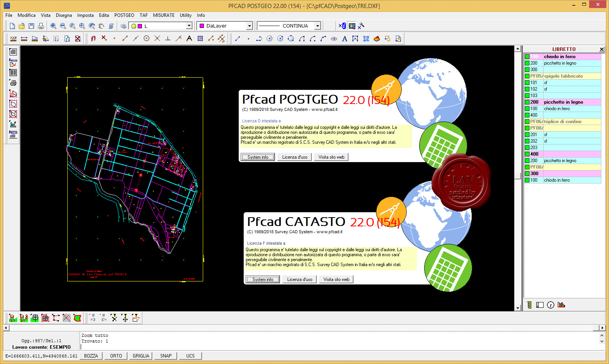Image resolution: width=609 pixels, height=364 pixels.
Task: Open the File menu
Action: (x=9, y=15)
